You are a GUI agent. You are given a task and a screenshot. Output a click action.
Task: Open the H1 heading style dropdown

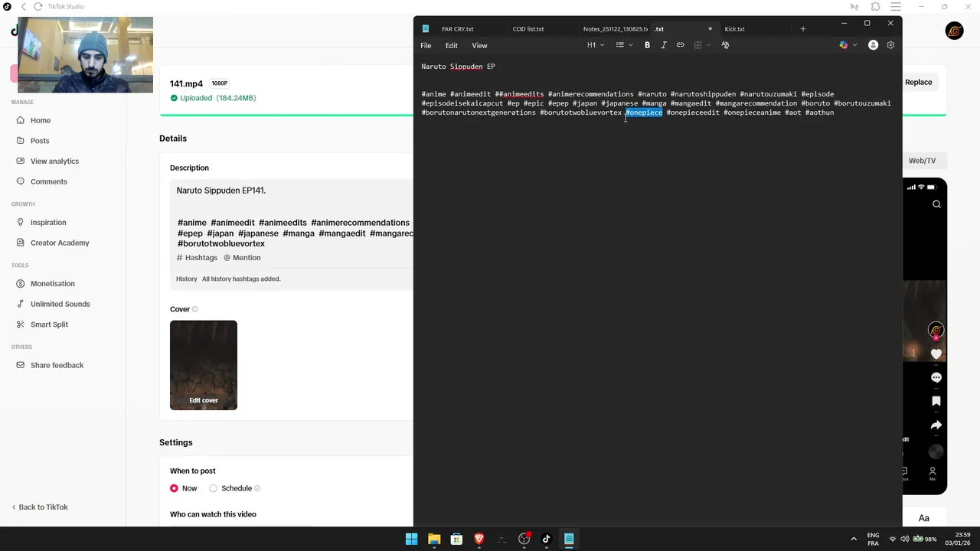595,45
